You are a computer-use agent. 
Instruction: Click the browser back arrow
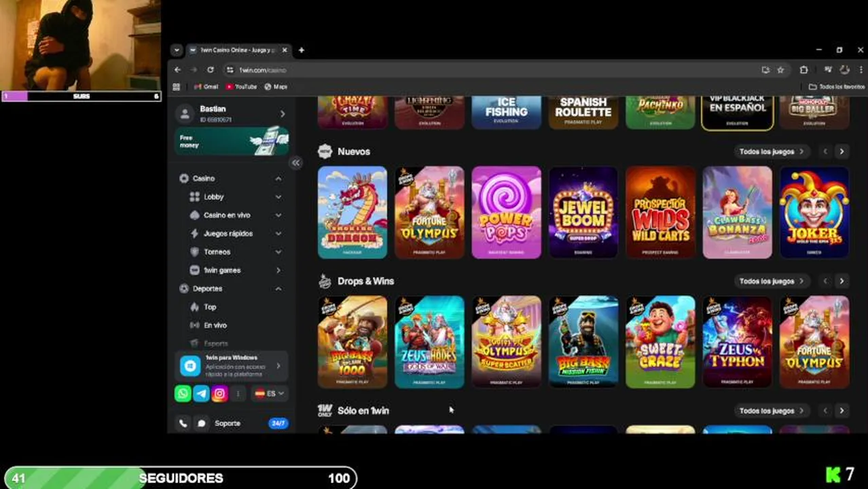[177, 70]
